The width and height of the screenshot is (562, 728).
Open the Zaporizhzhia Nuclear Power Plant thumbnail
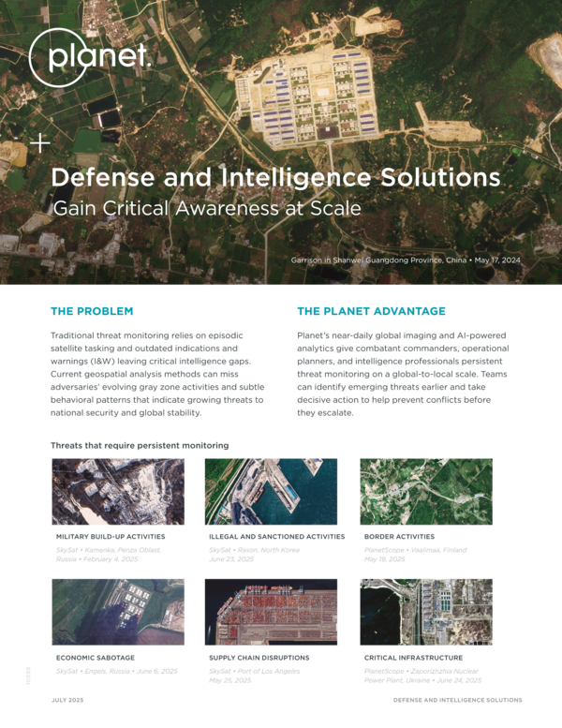tap(426, 612)
